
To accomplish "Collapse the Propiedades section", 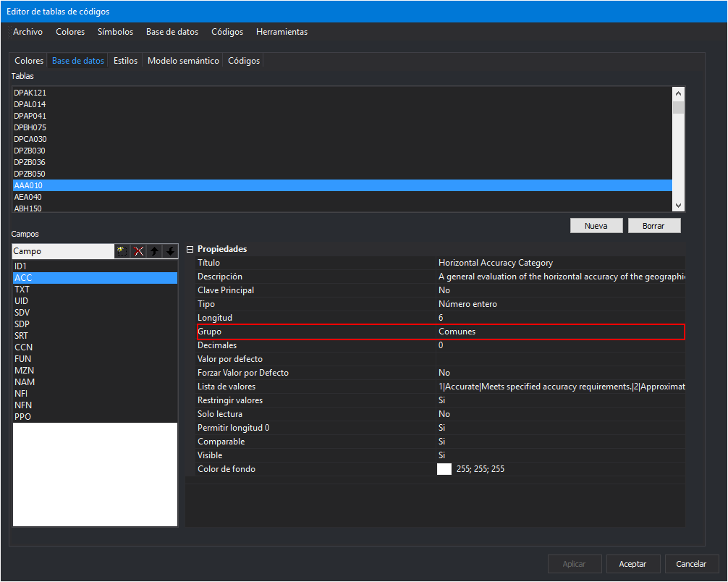I will [x=190, y=249].
